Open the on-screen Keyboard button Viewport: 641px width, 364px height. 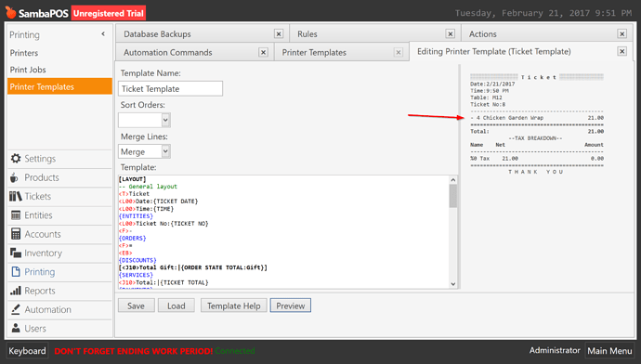coord(27,351)
